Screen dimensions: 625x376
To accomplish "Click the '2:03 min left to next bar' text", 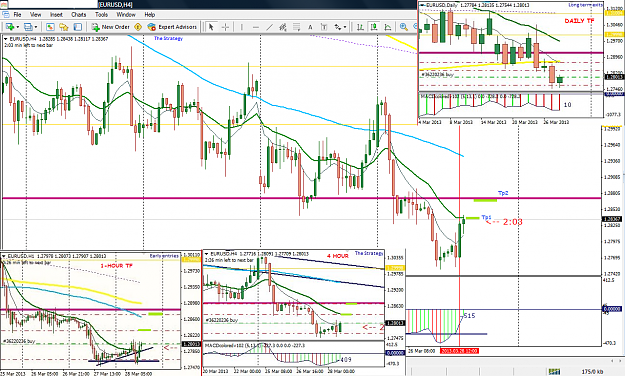I will click(28, 45).
